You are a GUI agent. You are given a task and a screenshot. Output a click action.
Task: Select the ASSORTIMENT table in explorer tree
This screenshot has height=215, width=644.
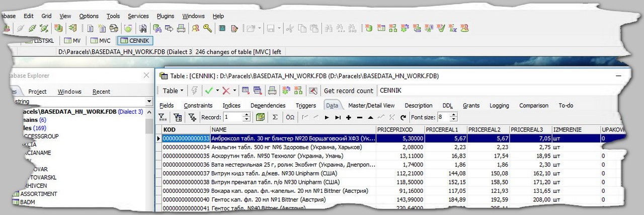pos(38,194)
